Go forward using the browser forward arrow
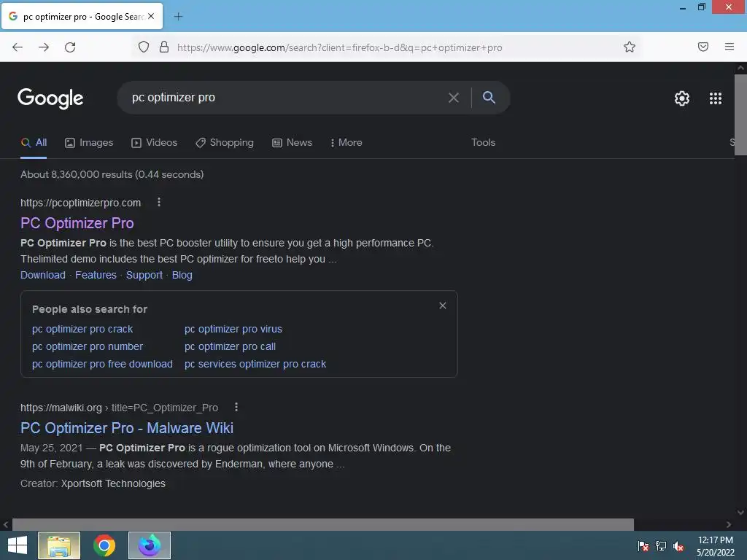Image resolution: width=747 pixels, height=560 pixels. pyautogui.click(x=44, y=47)
